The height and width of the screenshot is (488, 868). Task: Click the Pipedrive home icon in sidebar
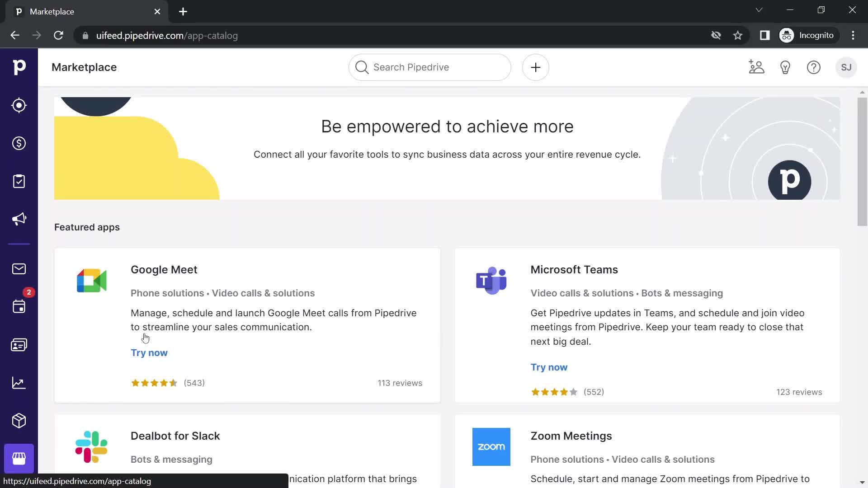pos(19,68)
